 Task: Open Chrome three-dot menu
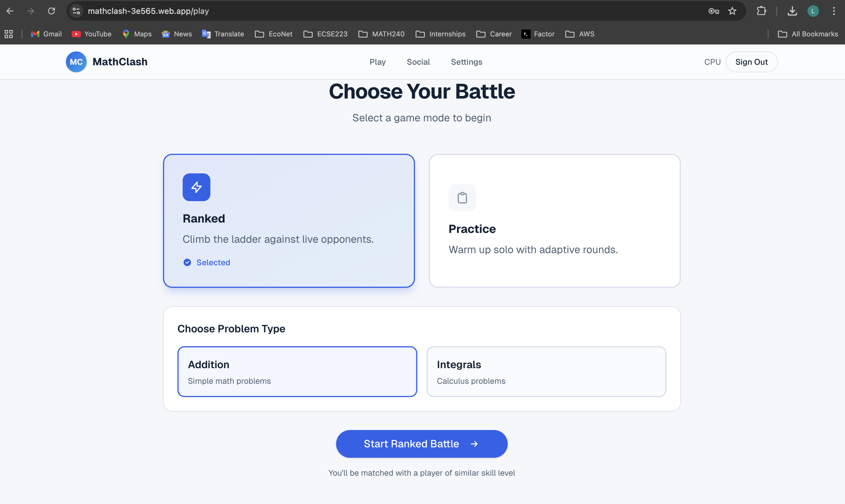tap(834, 11)
